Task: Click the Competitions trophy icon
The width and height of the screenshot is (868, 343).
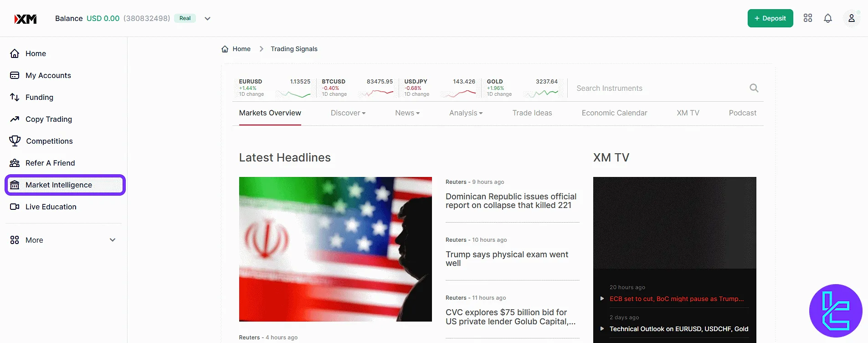Action: [x=15, y=141]
